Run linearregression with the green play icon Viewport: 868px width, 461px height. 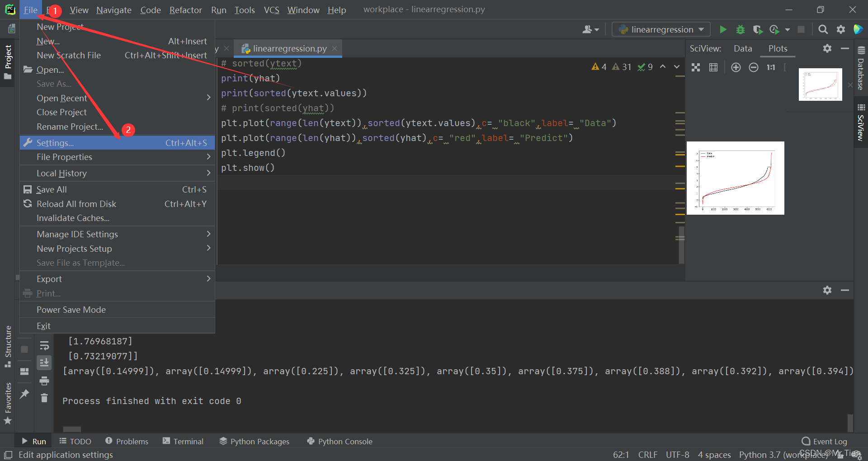723,29
